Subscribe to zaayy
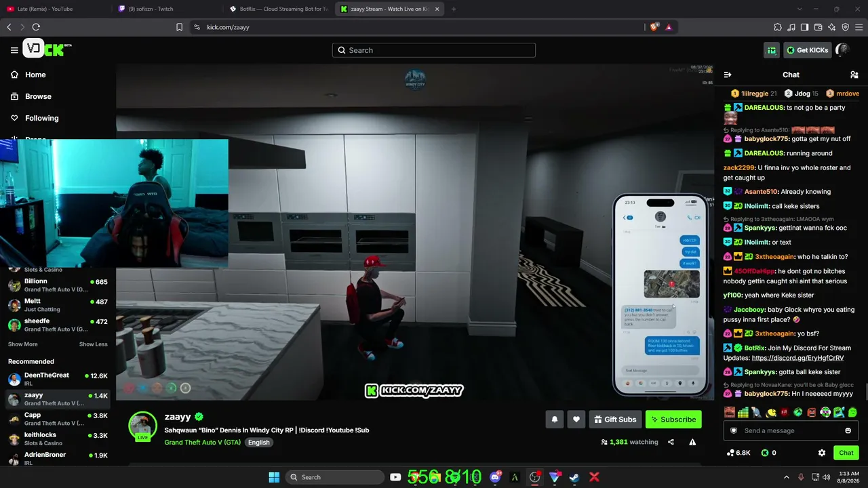Image resolution: width=868 pixels, height=488 pixels. (x=673, y=420)
